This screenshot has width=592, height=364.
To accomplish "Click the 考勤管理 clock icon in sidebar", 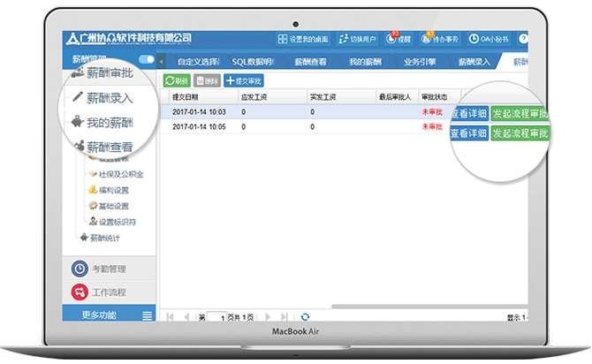I will coord(80,269).
